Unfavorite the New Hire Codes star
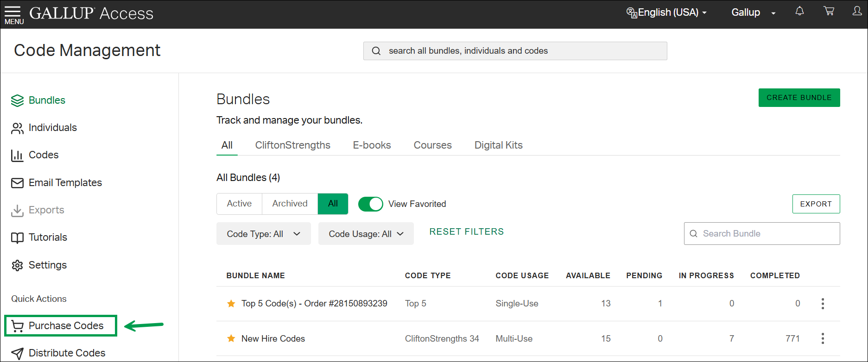Viewport: 868px width, 362px height. click(x=231, y=338)
